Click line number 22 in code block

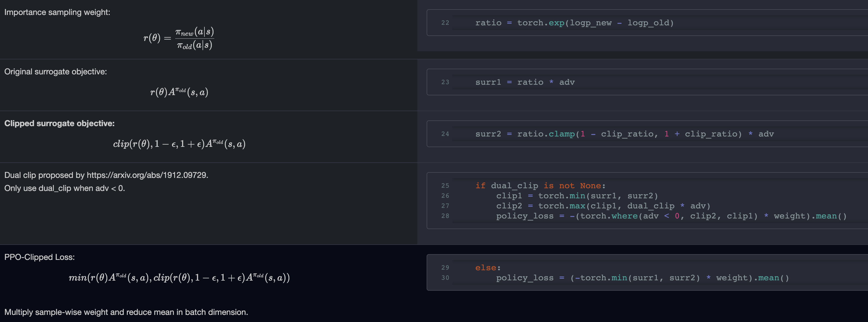click(445, 23)
